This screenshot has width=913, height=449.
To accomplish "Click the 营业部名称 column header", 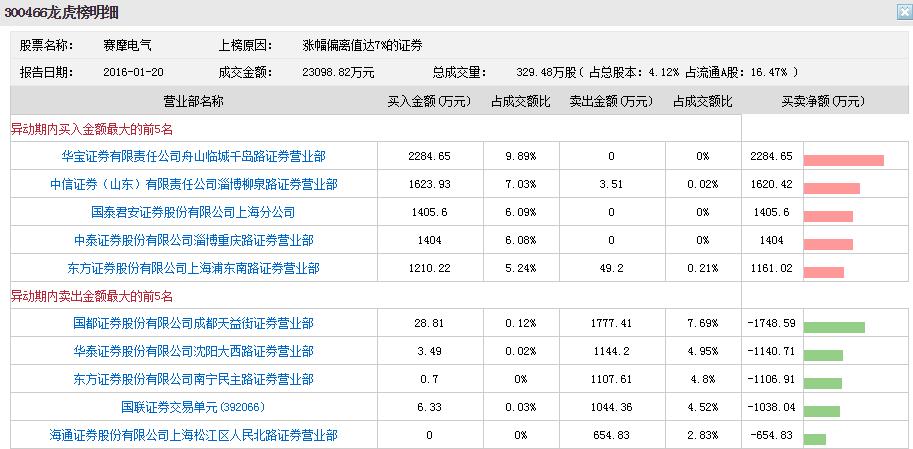I will (x=193, y=101).
